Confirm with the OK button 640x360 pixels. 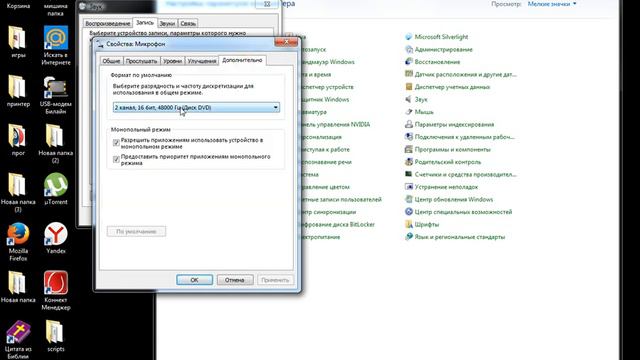(194, 280)
